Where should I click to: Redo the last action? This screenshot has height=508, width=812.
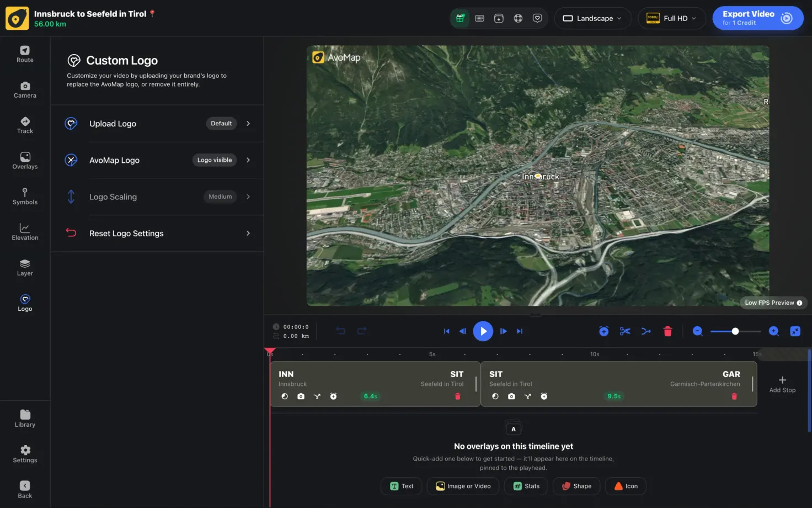click(362, 331)
